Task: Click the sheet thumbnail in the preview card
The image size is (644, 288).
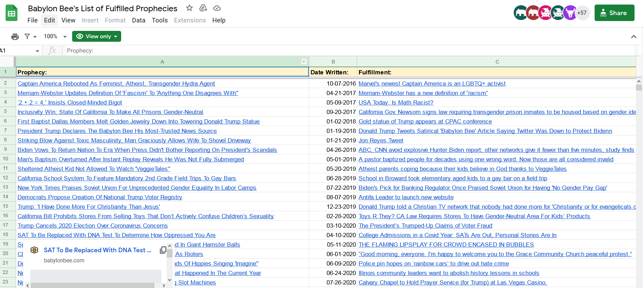Action: point(96,277)
